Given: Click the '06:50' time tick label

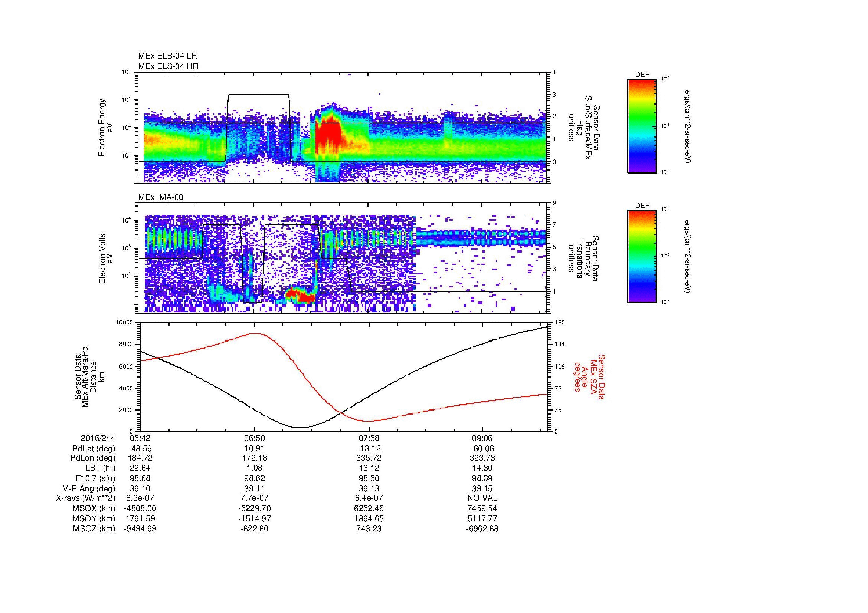Looking at the screenshot, I should pos(255,438).
